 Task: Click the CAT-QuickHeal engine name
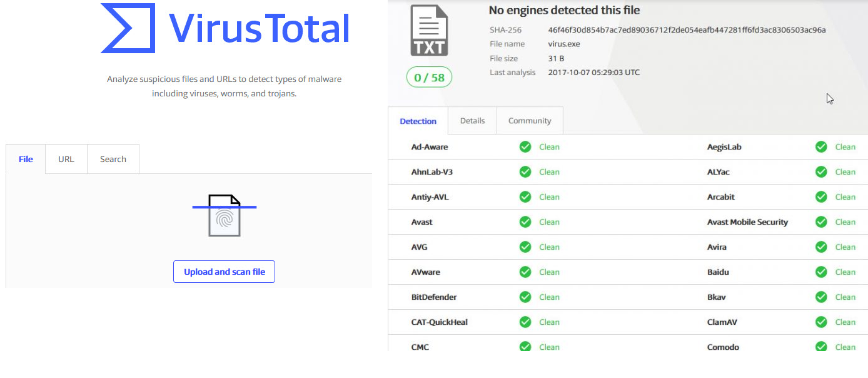coord(439,322)
